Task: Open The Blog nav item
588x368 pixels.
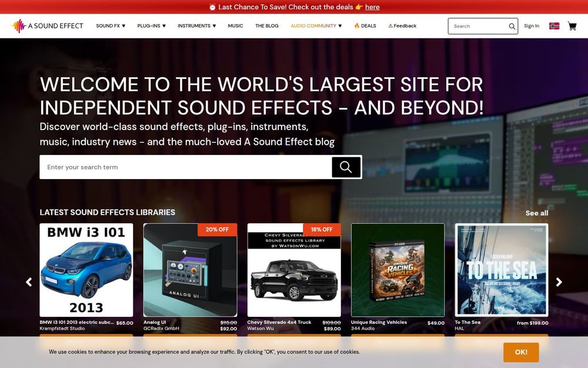Action: pos(267,26)
